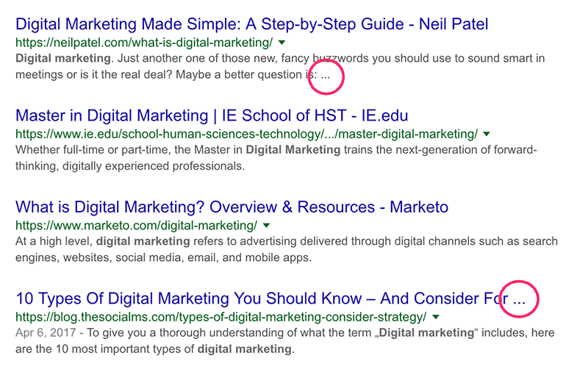Viewport: 588px width, 375px height.
Task: Open the 10 Types Of Digital Marketing result
Action: [x=270, y=299]
